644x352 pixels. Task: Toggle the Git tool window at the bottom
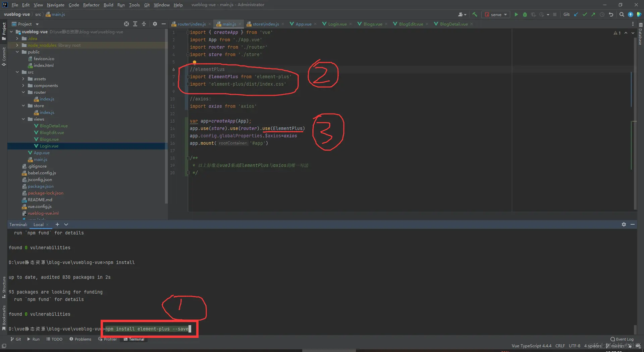(16, 339)
